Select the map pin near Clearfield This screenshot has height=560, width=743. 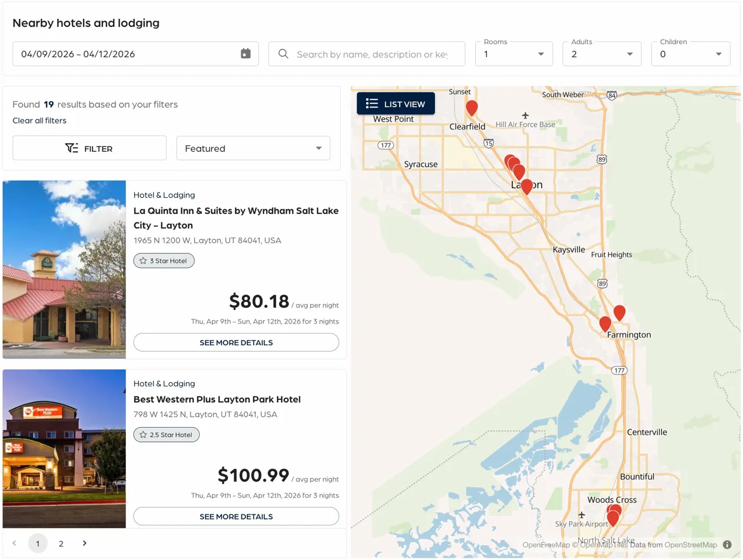[472, 108]
